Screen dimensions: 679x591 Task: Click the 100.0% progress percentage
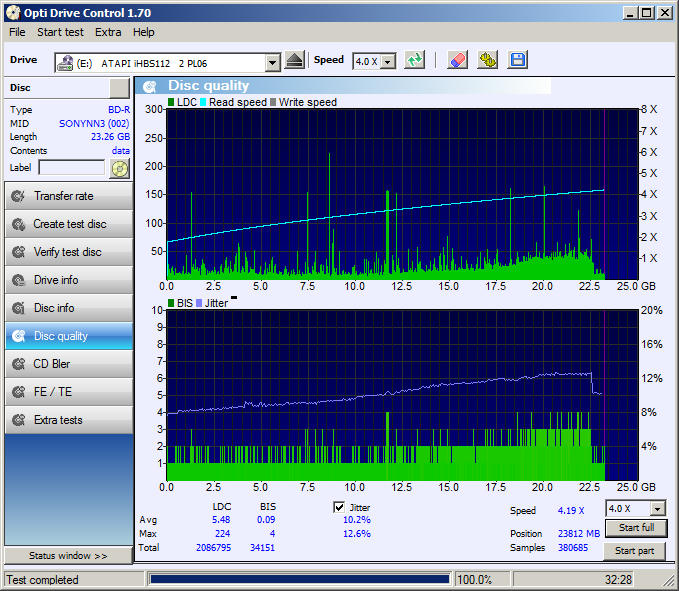click(x=475, y=580)
